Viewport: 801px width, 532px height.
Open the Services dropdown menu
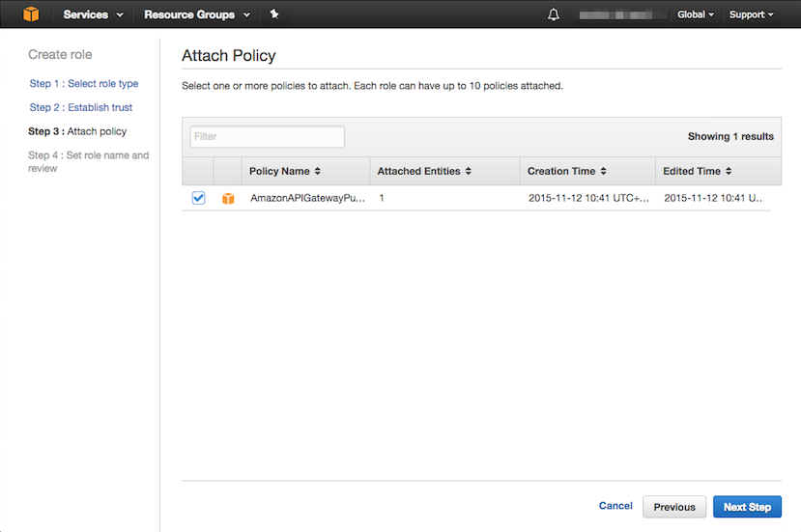point(93,14)
